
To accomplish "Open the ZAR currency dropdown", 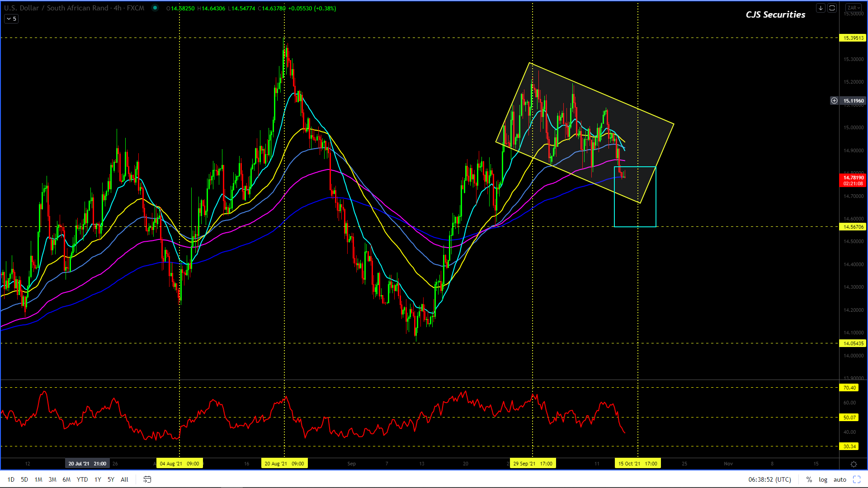I will [x=854, y=8].
